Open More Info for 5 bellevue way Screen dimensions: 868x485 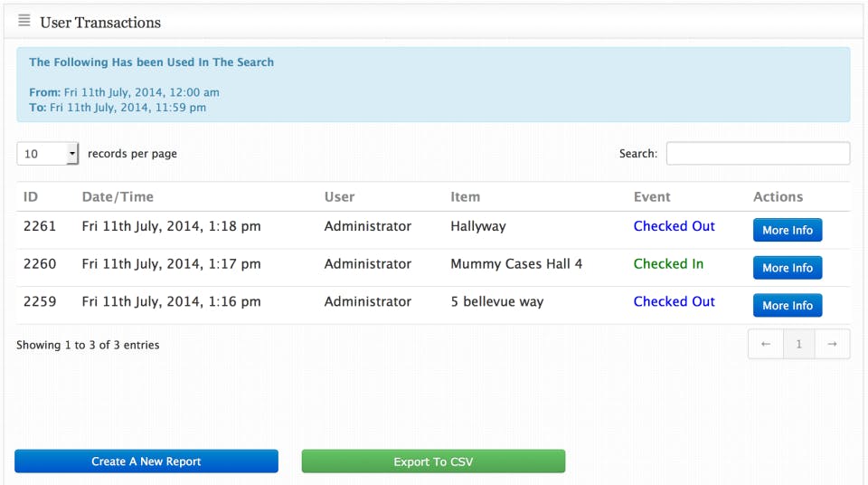pos(788,306)
